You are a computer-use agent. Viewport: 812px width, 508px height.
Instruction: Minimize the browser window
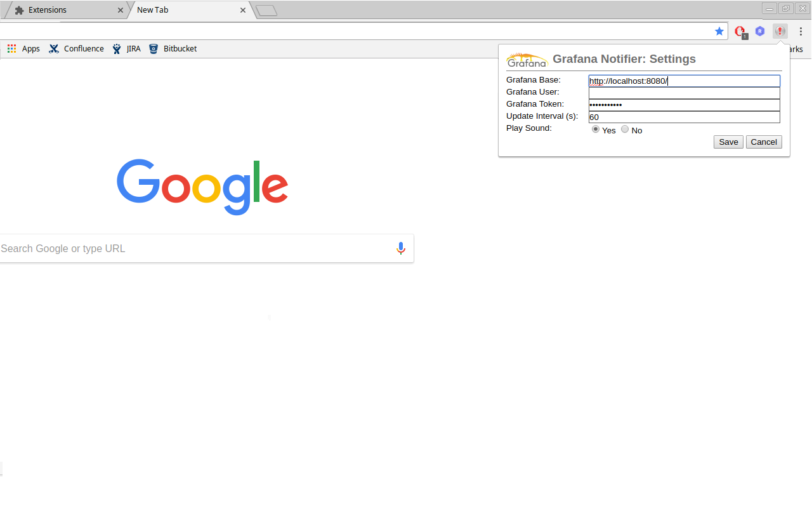click(x=769, y=8)
